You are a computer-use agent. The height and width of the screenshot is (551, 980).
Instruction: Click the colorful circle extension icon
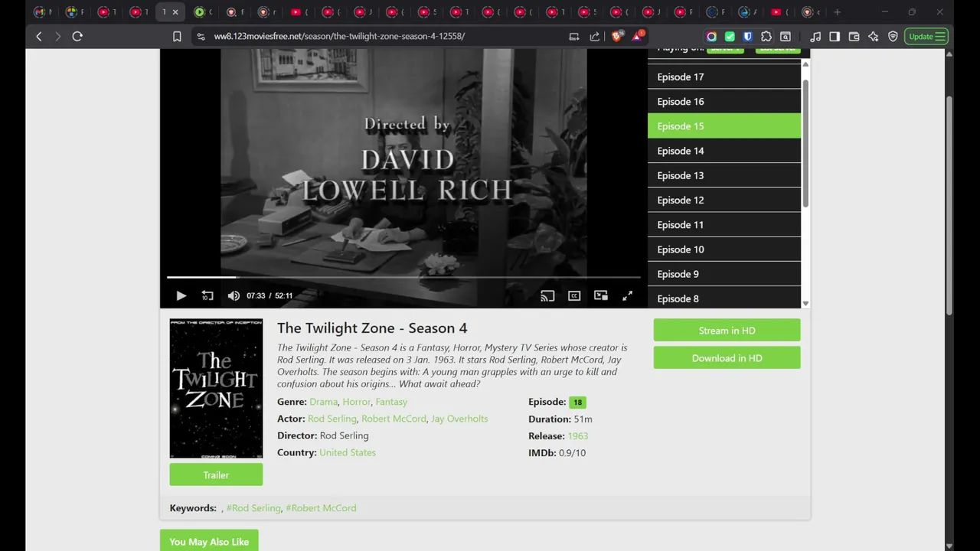point(711,36)
